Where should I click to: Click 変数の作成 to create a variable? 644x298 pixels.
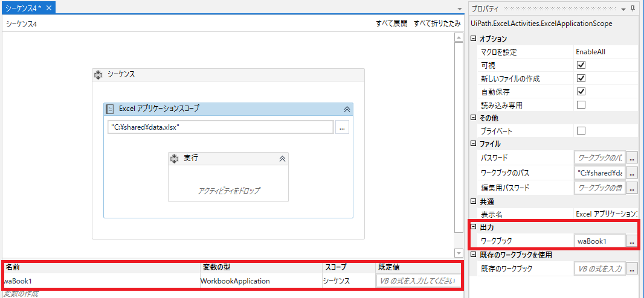point(21,294)
